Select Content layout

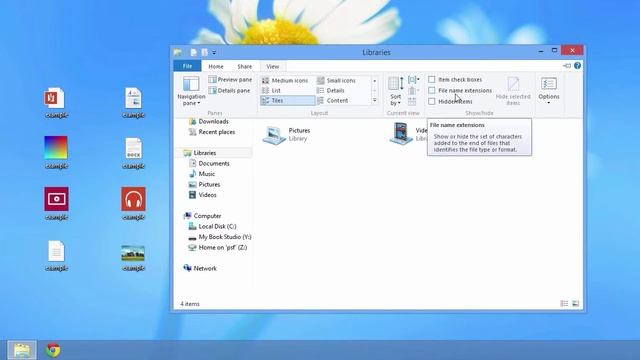pos(333,100)
